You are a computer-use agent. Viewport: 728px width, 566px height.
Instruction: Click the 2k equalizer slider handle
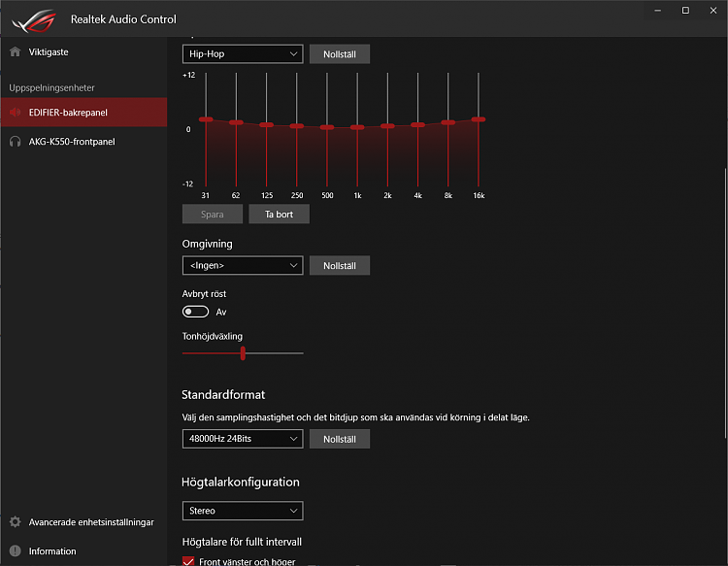(387, 126)
